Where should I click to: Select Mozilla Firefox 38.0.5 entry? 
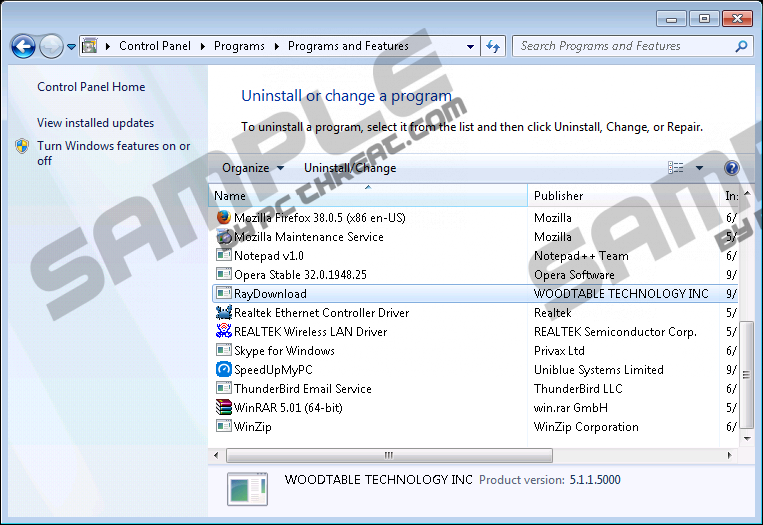click(x=320, y=217)
